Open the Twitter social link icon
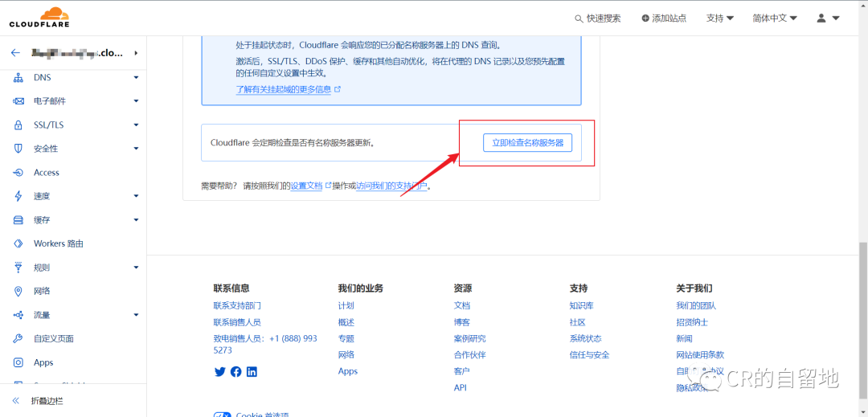Screen dimensions: 868x417 point(219,371)
